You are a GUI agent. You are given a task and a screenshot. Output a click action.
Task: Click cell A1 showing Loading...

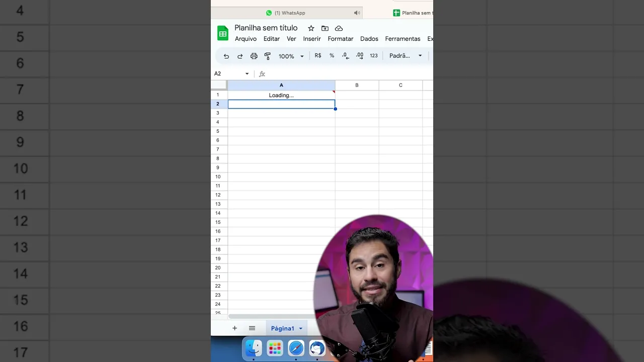click(281, 95)
